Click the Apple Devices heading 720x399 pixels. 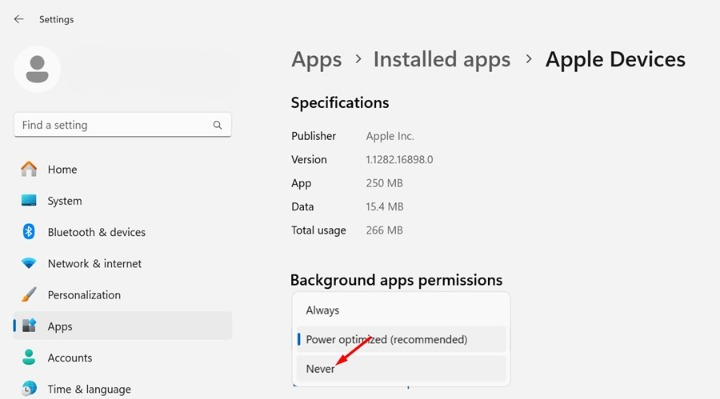[615, 60]
